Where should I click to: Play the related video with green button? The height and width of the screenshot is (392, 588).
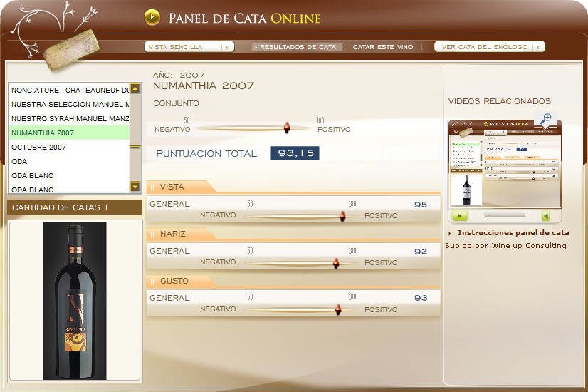(460, 216)
